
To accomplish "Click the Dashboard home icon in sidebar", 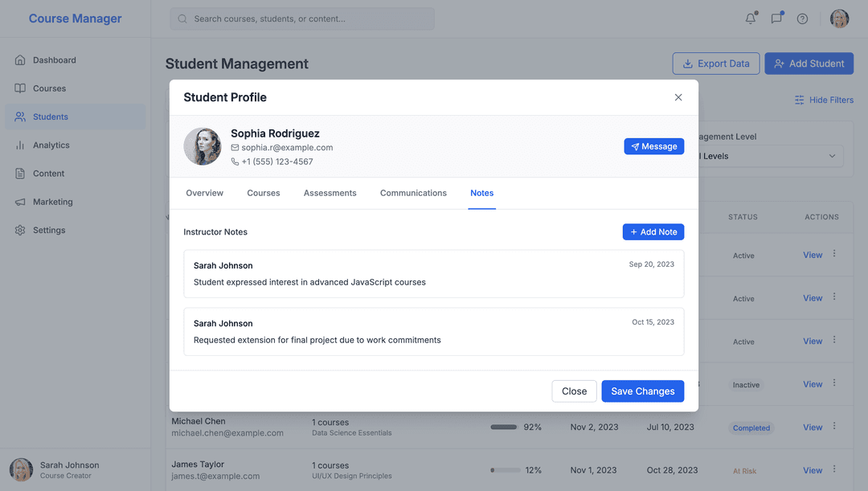I will (20, 60).
